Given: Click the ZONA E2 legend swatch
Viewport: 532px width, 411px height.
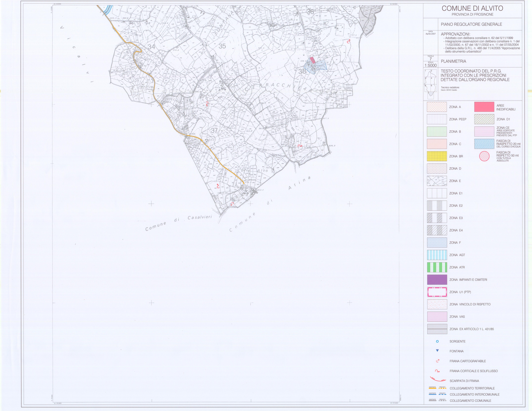Looking at the screenshot, I should click(x=437, y=205).
